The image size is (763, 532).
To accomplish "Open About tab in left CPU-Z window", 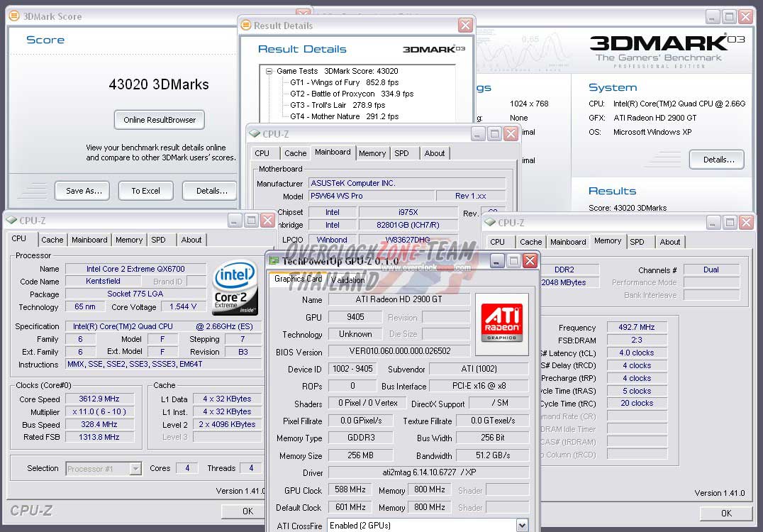I will pos(191,240).
